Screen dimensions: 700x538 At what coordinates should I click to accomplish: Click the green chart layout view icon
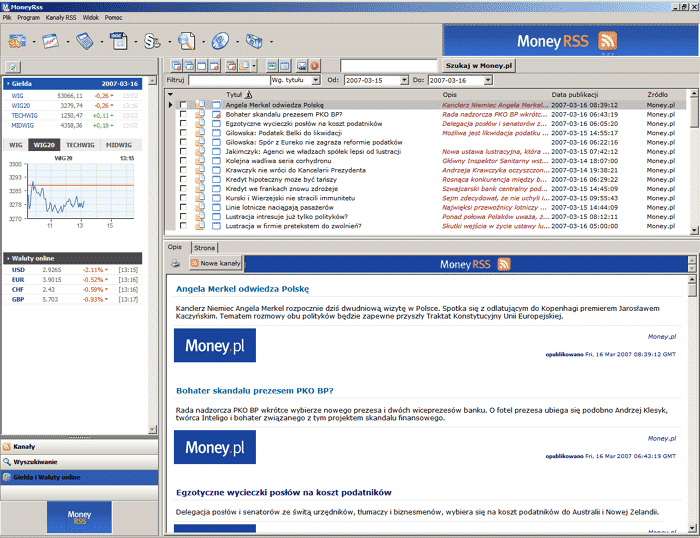pyautogui.click(x=272, y=66)
